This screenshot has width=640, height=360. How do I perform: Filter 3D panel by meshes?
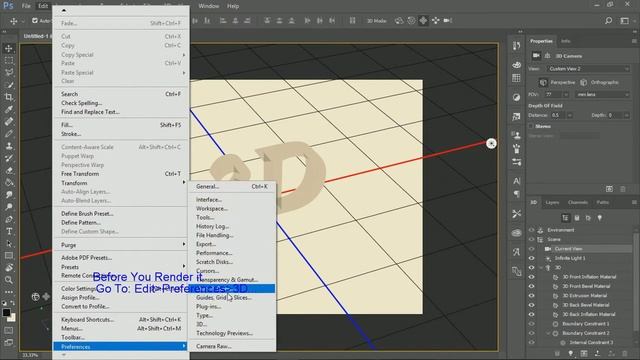click(x=577, y=218)
